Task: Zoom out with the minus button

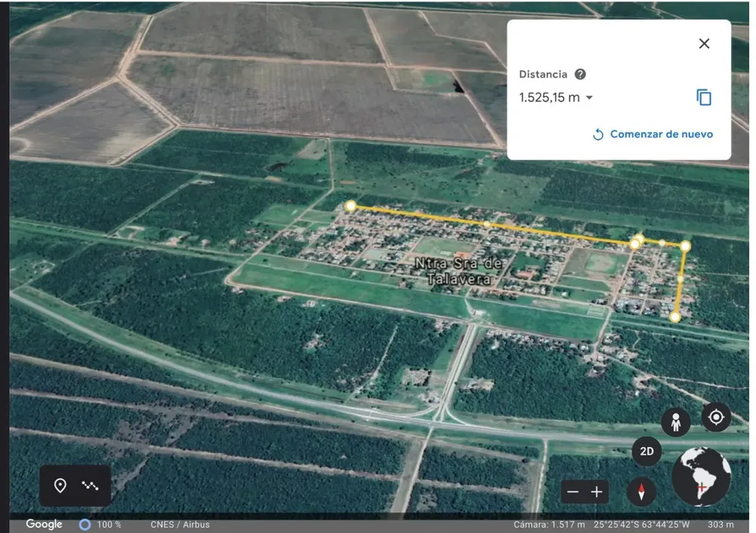Action: pyautogui.click(x=573, y=492)
